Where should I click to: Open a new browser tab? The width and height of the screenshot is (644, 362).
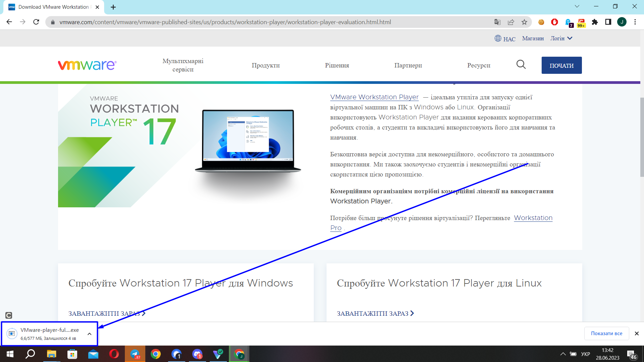[113, 7]
